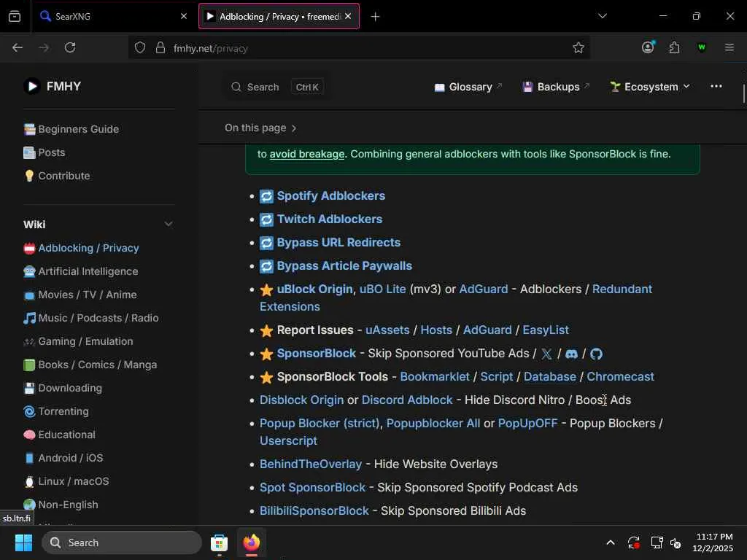The height and width of the screenshot is (560, 747).
Task: Open the BehindTheOverlay link
Action: [x=311, y=464]
